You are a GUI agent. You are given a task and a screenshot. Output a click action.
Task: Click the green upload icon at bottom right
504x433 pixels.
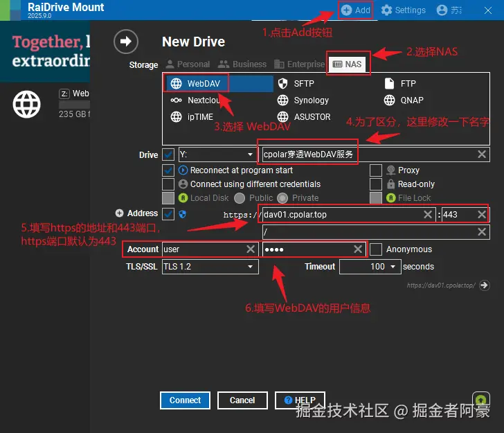(481, 400)
